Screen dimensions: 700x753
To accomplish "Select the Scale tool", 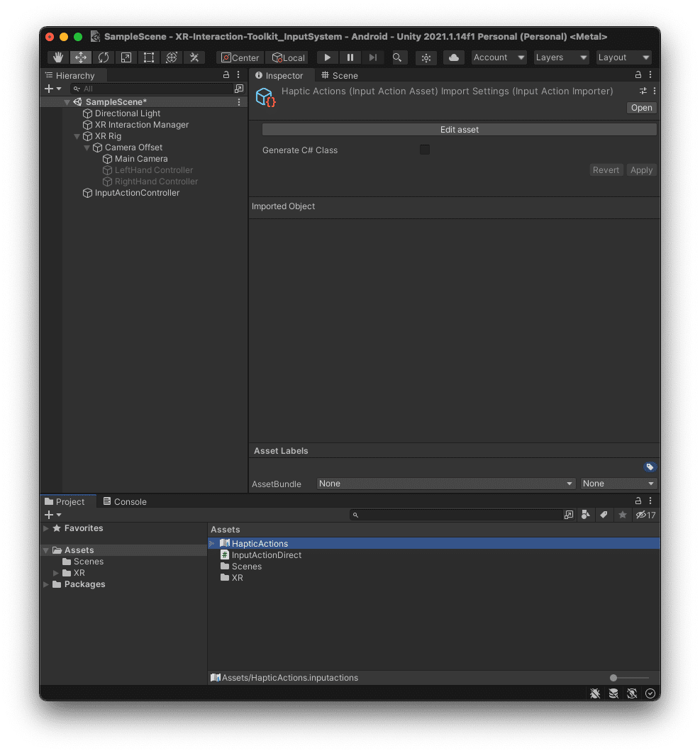I will click(x=126, y=57).
